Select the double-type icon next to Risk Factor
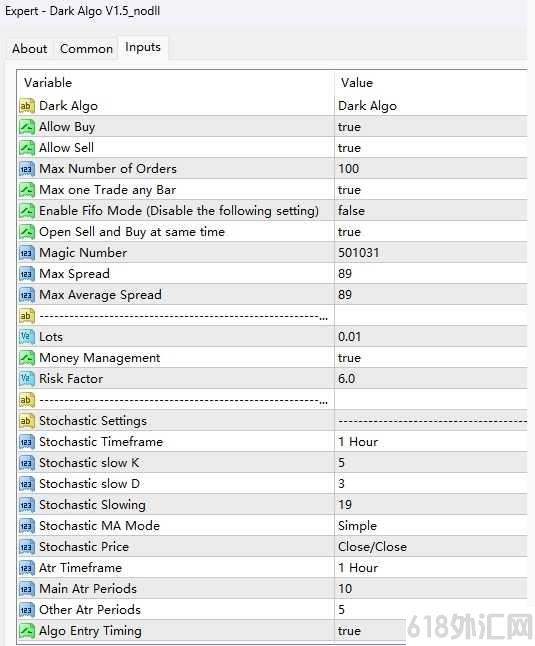Image resolution: width=535 pixels, height=646 pixels. point(26,378)
